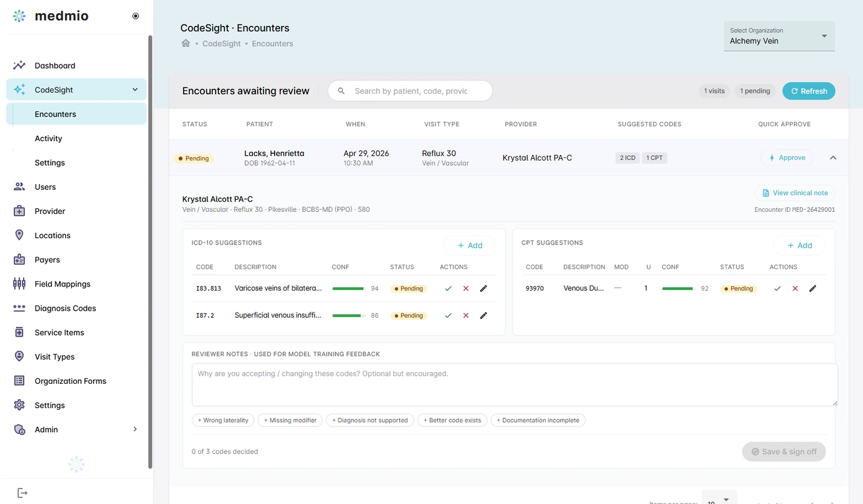This screenshot has height=504, width=863.
Task: Click the Diagnosis Codes icon
Action: tap(20, 308)
